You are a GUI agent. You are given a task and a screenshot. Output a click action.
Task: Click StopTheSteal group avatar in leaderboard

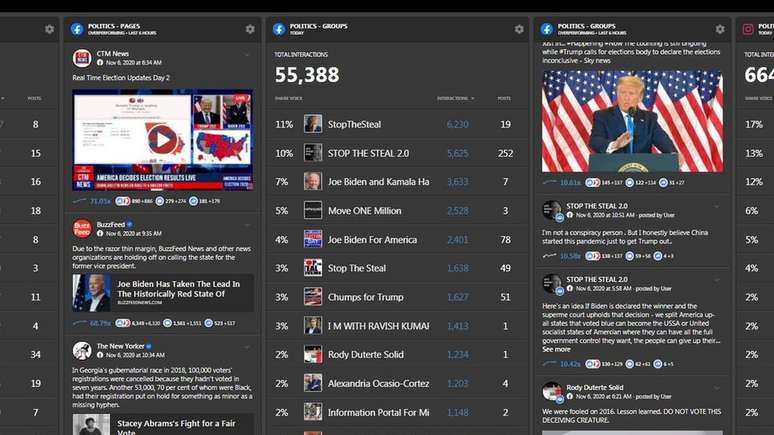pos(313,124)
